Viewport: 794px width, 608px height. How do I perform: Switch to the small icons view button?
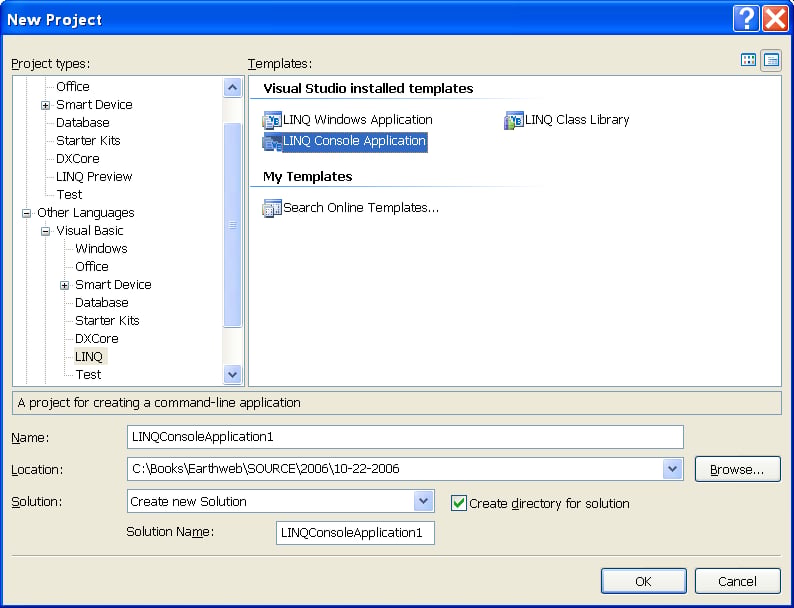click(771, 60)
